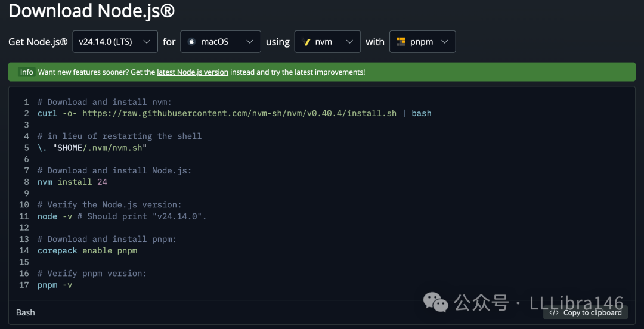Click the Bash language label
This screenshot has width=644, height=329.
pos(26,312)
